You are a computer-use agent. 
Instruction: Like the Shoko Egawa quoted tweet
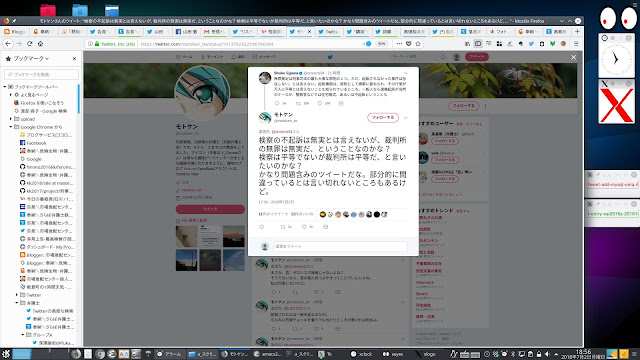320,104
